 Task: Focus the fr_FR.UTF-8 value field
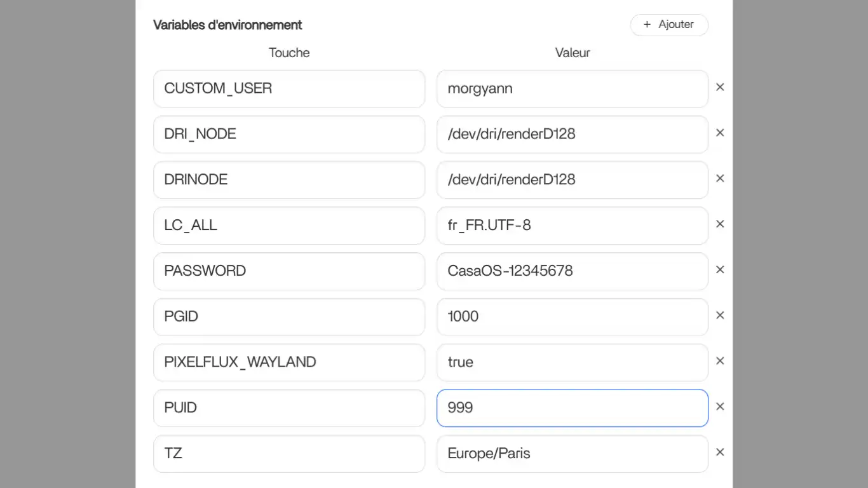point(572,226)
